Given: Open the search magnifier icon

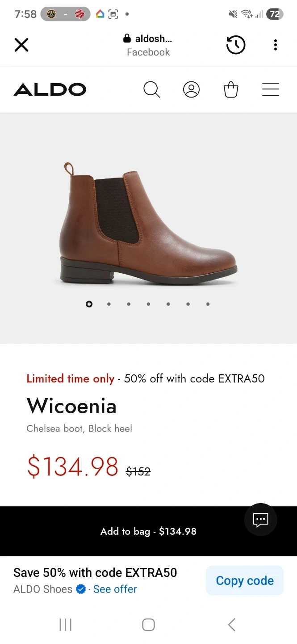Looking at the screenshot, I should 151,90.
